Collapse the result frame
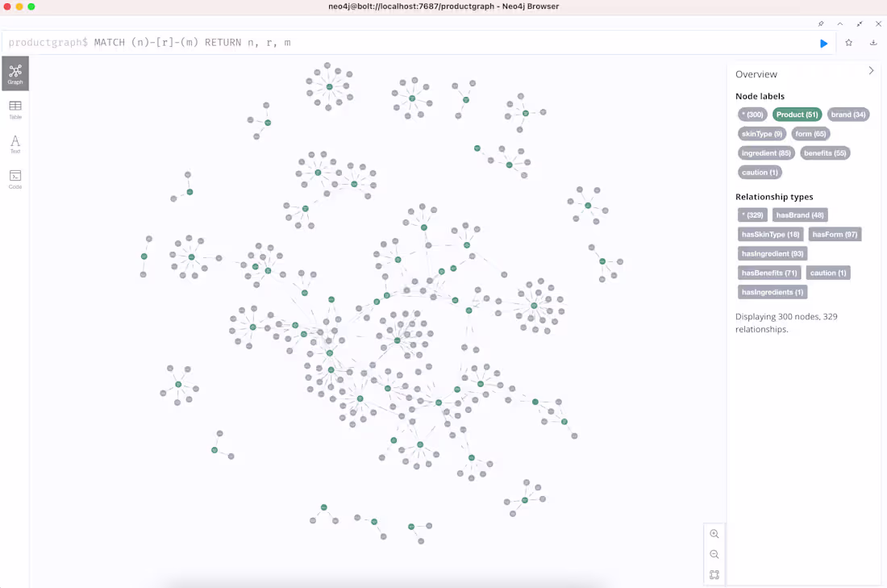Screen dimensions: 887x588 click(839, 24)
